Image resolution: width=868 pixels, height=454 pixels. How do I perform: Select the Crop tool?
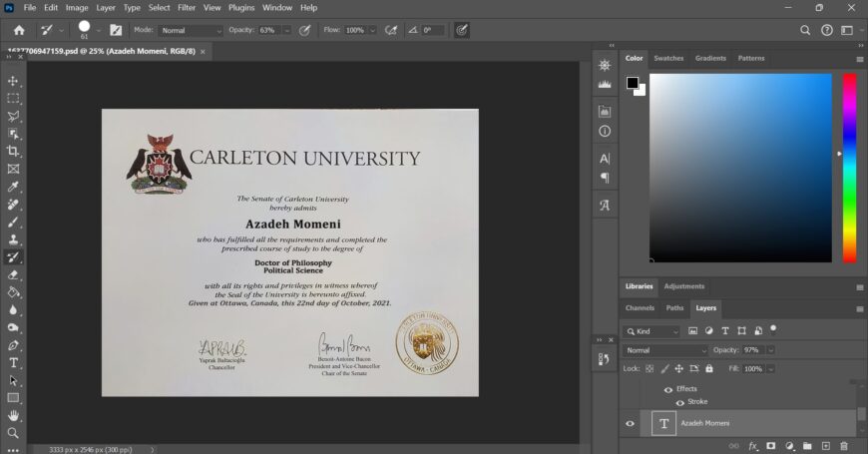click(13, 151)
